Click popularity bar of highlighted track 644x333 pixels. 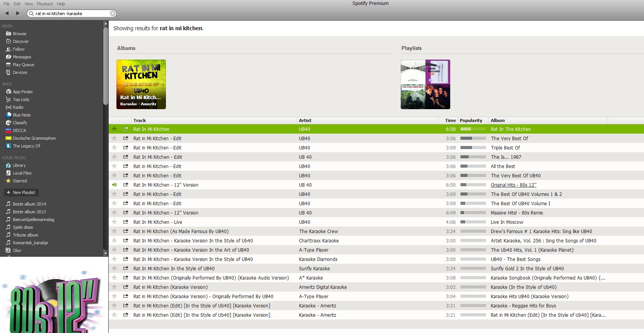pos(473,129)
